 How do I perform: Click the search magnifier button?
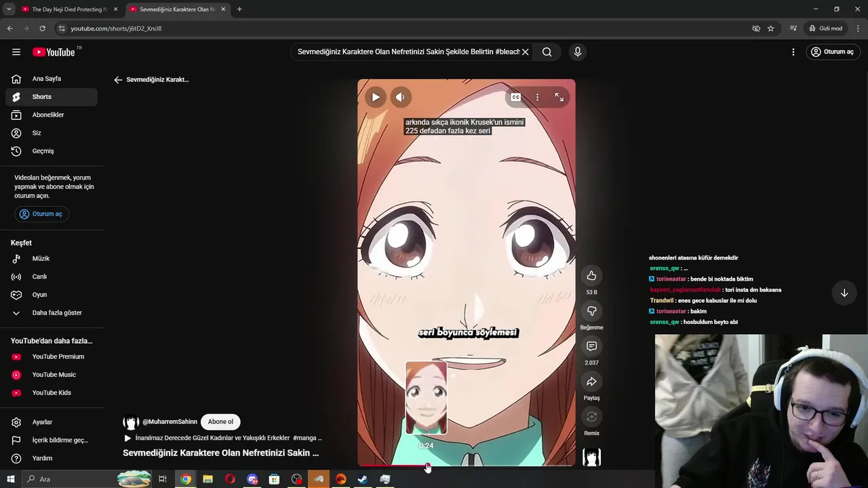tap(547, 52)
